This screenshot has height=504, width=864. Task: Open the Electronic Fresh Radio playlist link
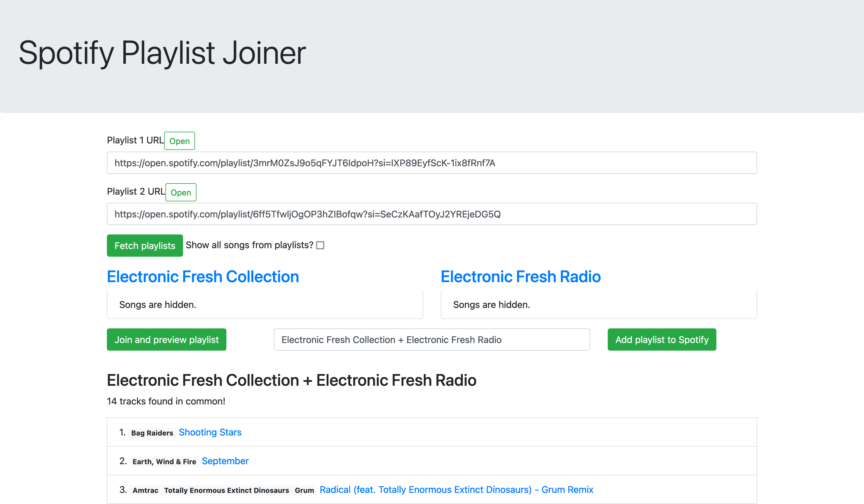point(520,277)
